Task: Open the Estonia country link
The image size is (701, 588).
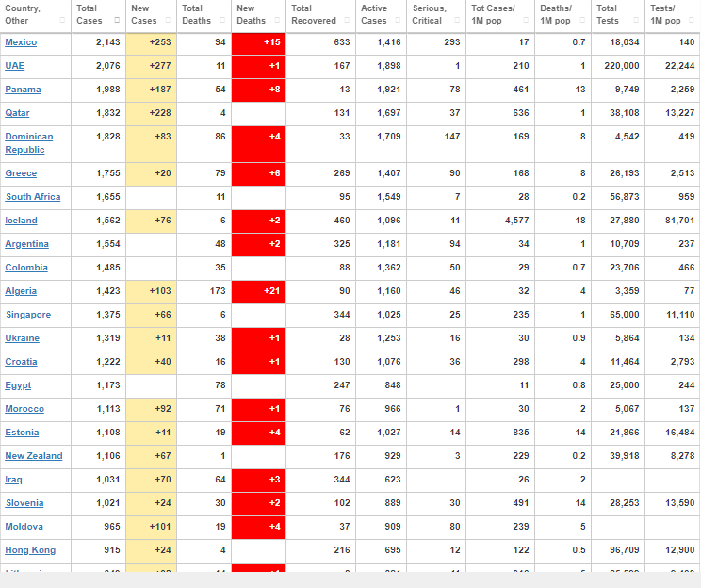Action: [22, 433]
